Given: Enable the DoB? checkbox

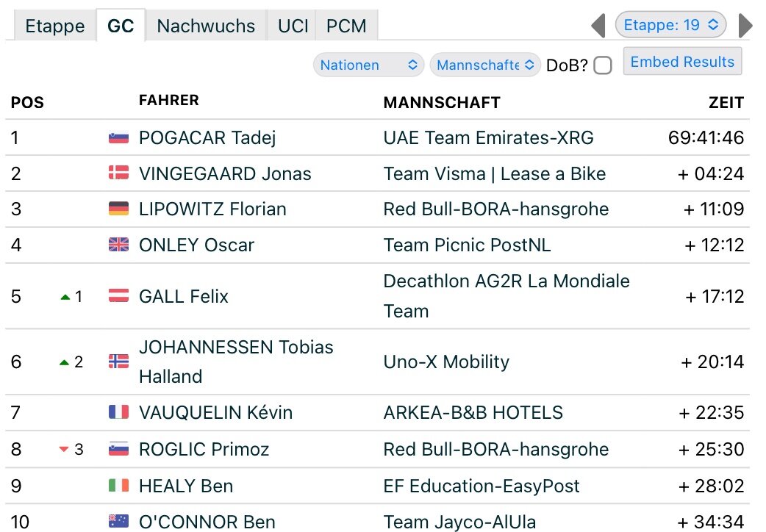Looking at the screenshot, I should click(603, 65).
